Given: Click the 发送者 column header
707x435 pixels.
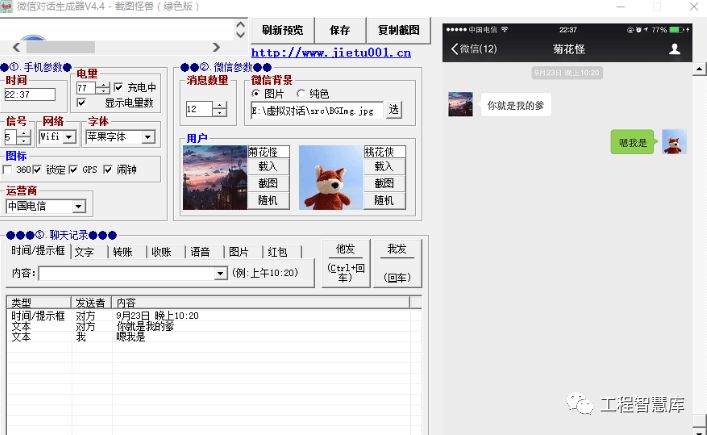Looking at the screenshot, I should [x=91, y=302].
